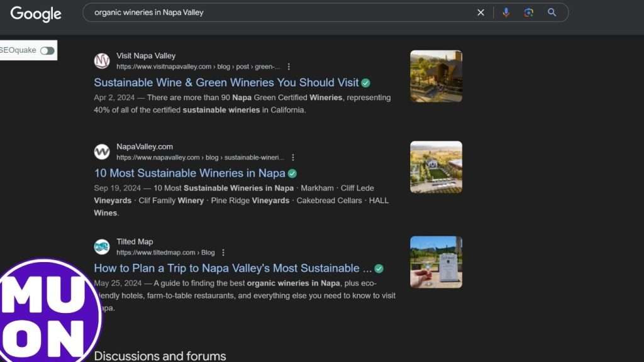The height and width of the screenshot is (362, 644).
Task: Open the Google logo homepage link
Action: click(36, 14)
